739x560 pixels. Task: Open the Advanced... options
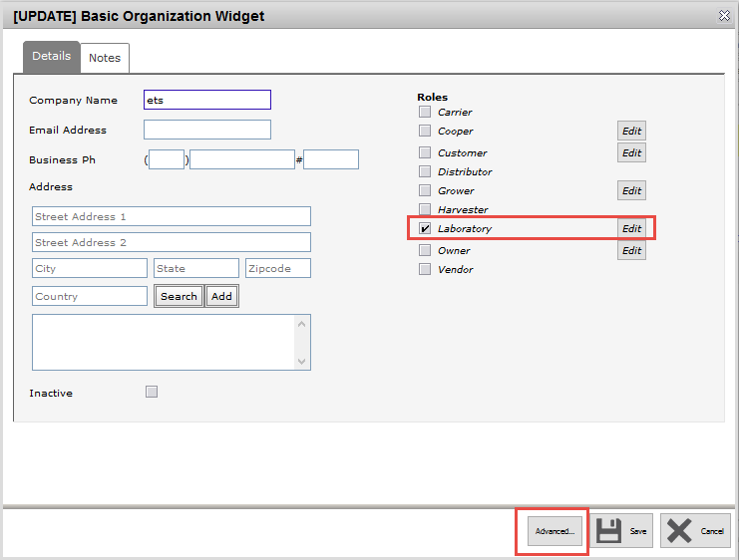[554, 531]
